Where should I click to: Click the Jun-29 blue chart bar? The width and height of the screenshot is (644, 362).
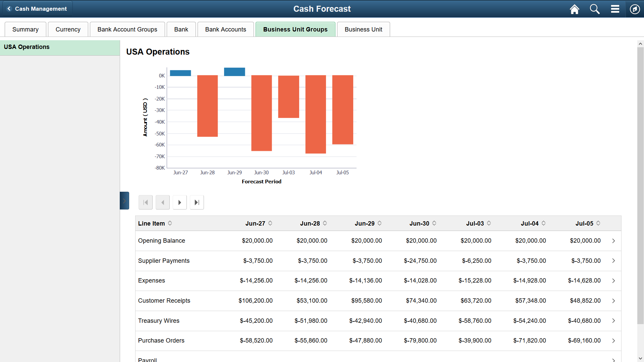pos(234,72)
